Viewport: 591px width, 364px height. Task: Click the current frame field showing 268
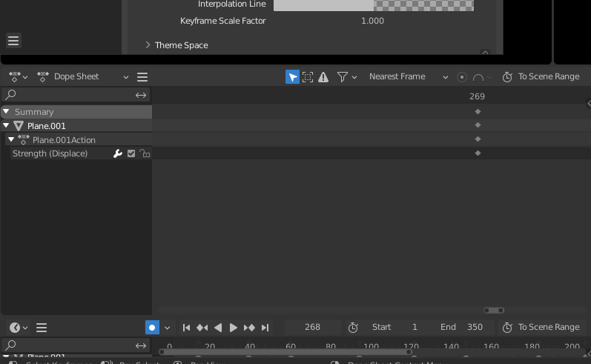(313, 327)
